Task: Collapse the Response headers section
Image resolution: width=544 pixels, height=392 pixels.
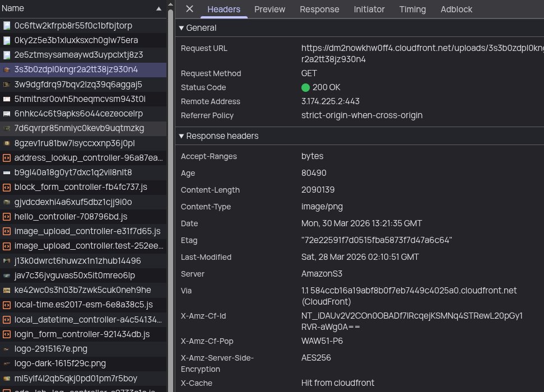Action: (182, 136)
